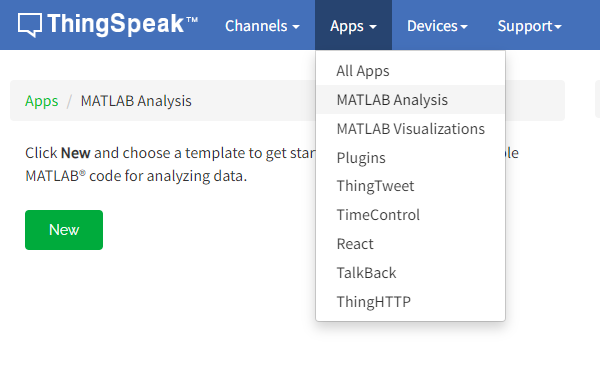The width and height of the screenshot is (600, 380).
Task: Click the ThingSpeak speech bubble logo icon
Action: [x=30, y=25]
